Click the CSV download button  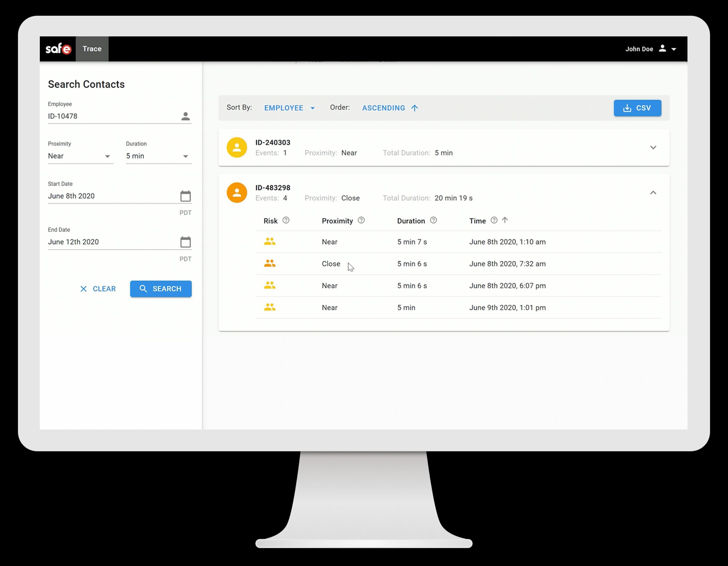coord(637,108)
